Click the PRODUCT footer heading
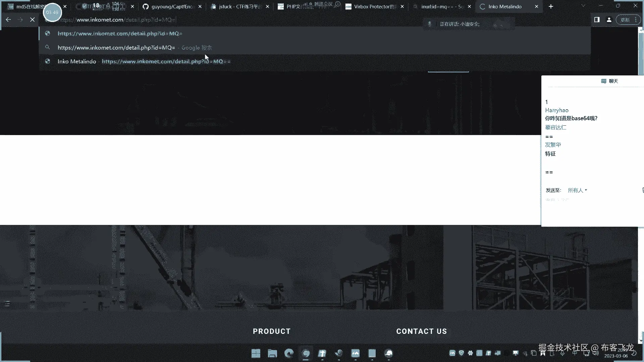 click(272, 331)
